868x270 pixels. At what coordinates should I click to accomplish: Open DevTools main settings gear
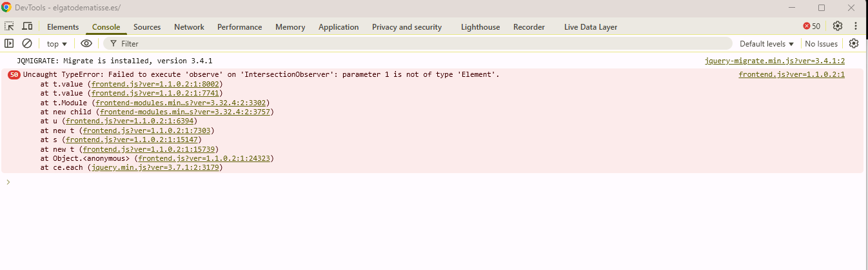point(838,26)
